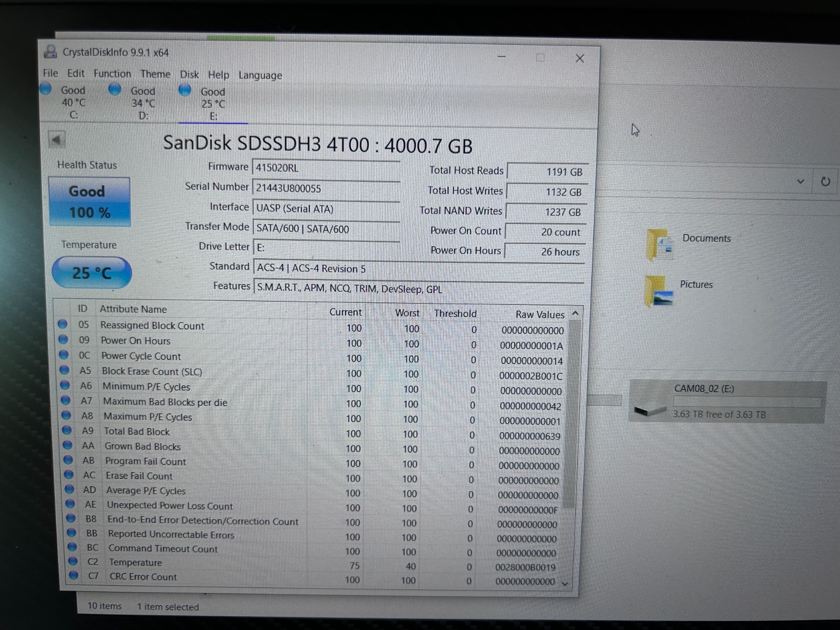Screen dimensions: 840x630
Task: Click status circle for Reassigned Block Count
Action: pyautogui.click(x=62, y=324)
